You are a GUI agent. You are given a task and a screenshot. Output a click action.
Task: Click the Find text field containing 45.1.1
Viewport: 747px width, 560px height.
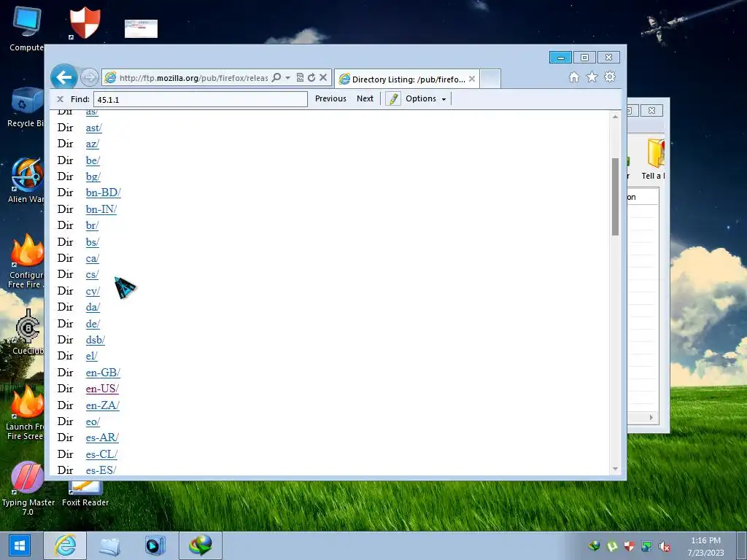(201, 99)
